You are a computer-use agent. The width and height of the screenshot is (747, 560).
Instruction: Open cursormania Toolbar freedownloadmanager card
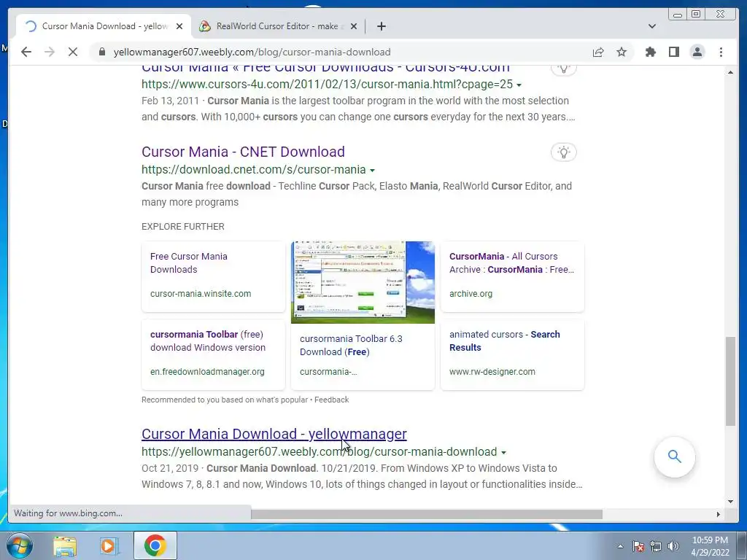coord(213,354)
